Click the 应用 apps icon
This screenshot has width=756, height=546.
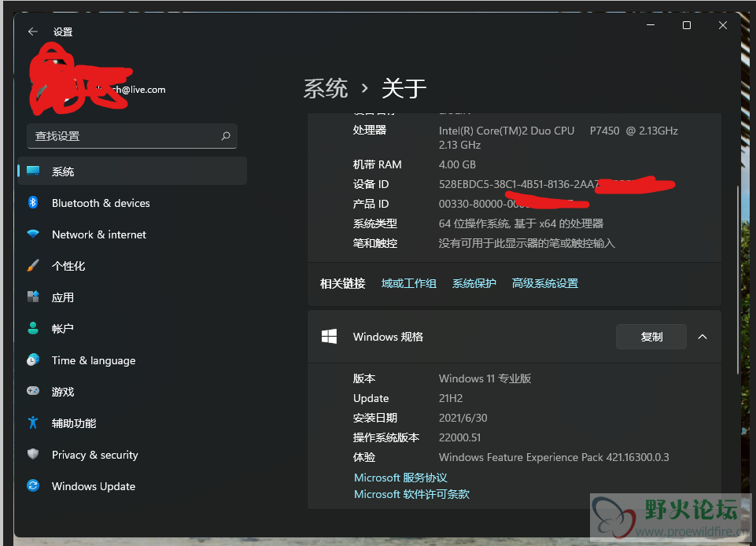pyautogui.click(x=33, y=297)
